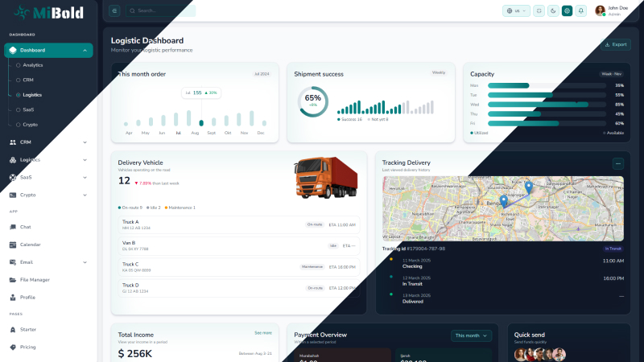Click the Dashboard layers icon
Viewport: 644px width, 362px height.
click(13, 51)
